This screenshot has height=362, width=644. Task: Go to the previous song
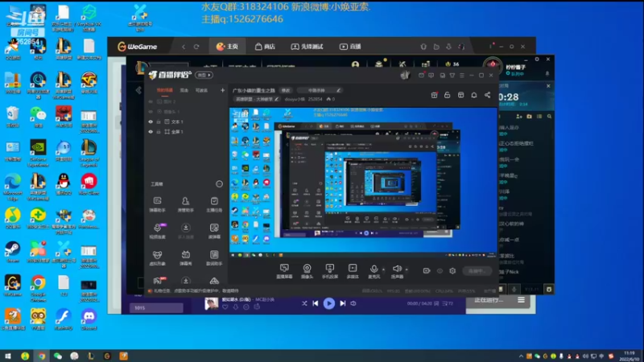click(316, 303)
